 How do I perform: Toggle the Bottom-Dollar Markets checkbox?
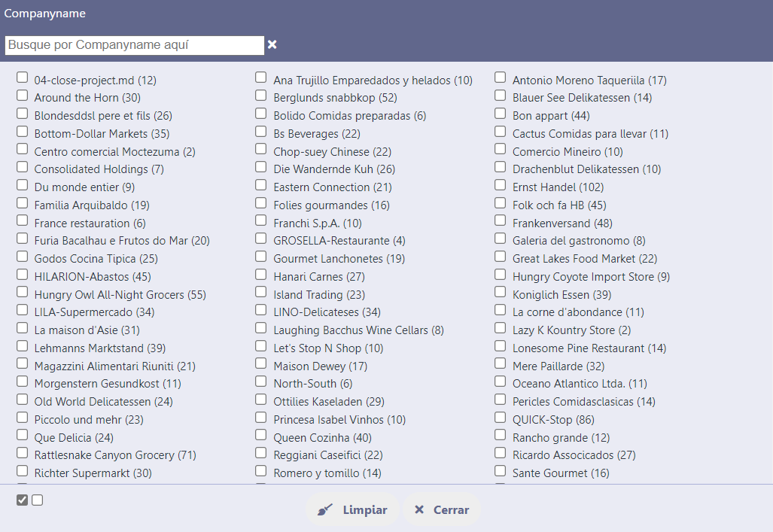(23, 132)
